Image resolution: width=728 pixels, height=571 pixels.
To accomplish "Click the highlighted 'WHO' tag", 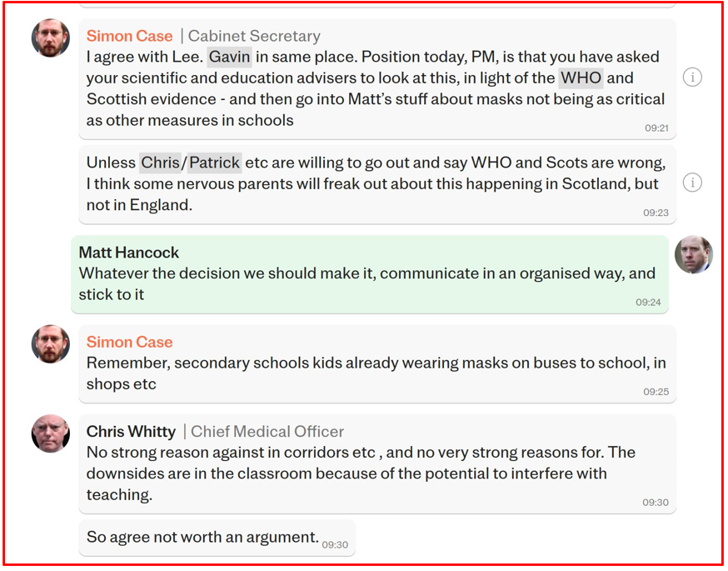I will click(581, 78).
